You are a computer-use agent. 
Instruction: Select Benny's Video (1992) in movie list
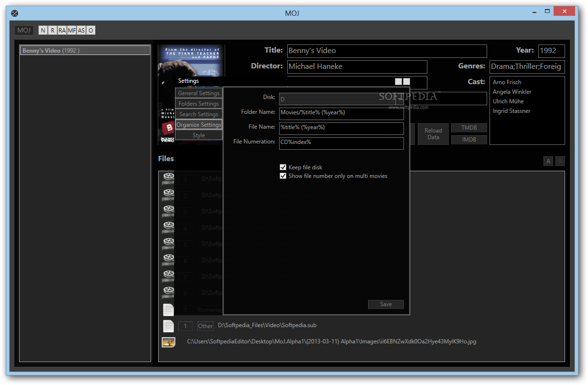(x=85, y=50)
